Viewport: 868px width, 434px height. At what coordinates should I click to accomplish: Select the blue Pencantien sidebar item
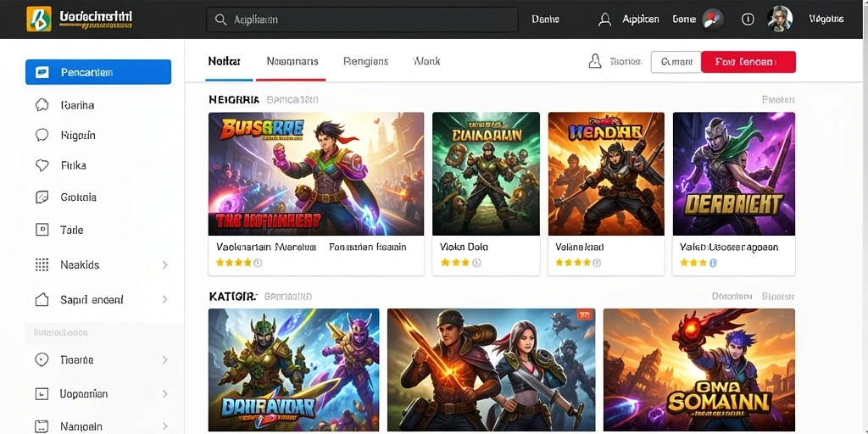[98, 72]
